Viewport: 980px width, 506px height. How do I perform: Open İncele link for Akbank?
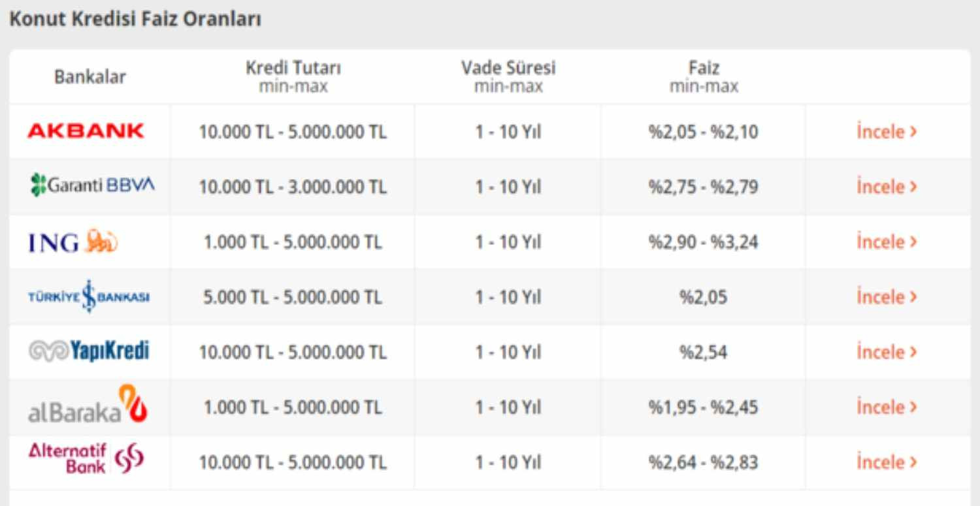(887, 131)
